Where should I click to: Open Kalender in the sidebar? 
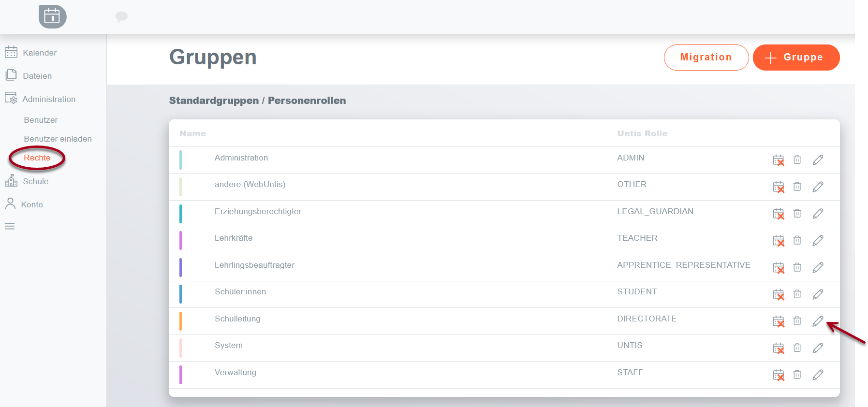click(x=39, y=53)
